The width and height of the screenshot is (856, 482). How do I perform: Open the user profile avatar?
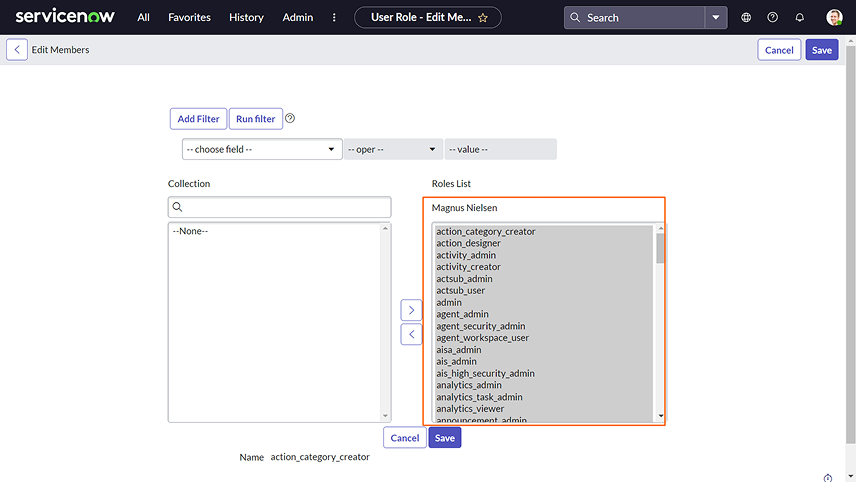(834, 17)
